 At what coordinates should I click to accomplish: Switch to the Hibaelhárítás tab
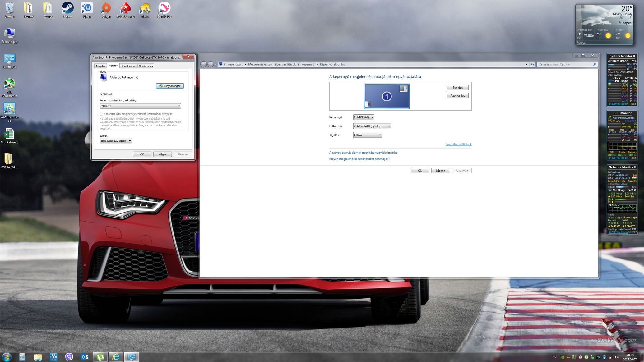pyautogui.click(x=128, y=66)
